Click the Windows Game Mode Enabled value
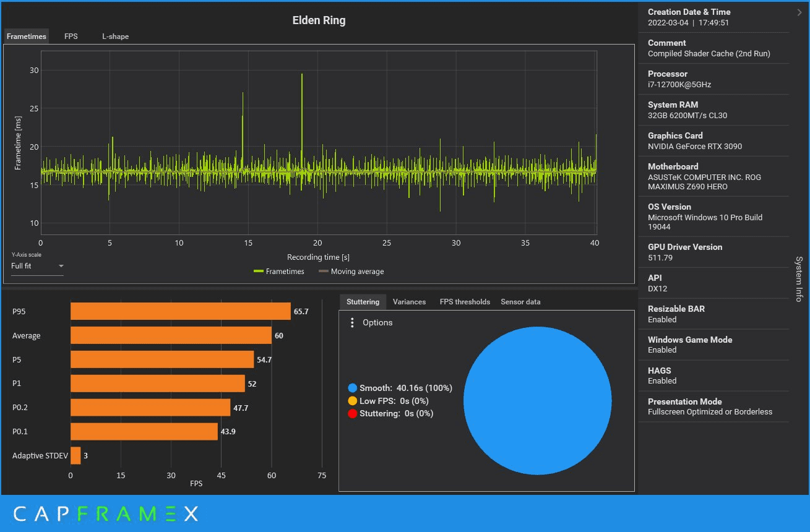The image size is (810, 532). point(662,350)
